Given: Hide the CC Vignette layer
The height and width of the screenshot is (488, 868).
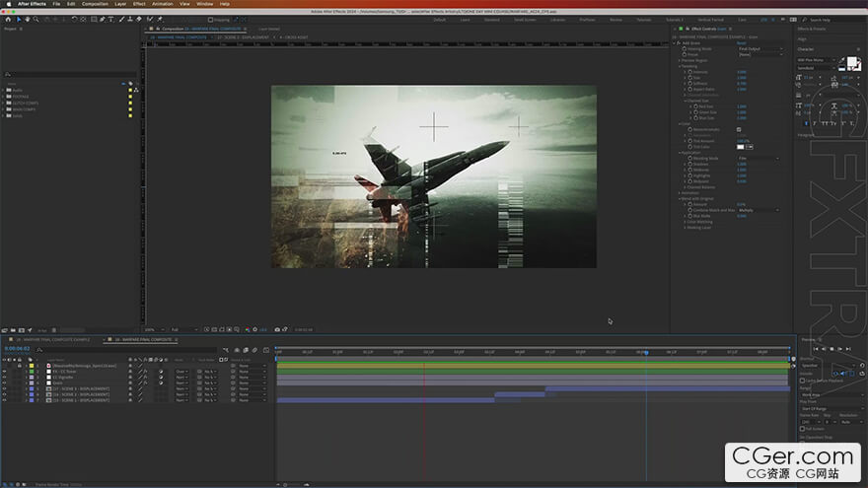Looking at the screenshot, I should pos(4,378).
